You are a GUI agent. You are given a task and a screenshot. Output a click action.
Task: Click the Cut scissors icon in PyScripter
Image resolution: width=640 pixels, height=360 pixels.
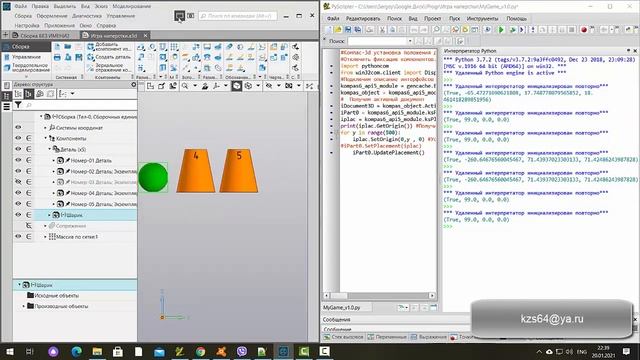(382, 29)
